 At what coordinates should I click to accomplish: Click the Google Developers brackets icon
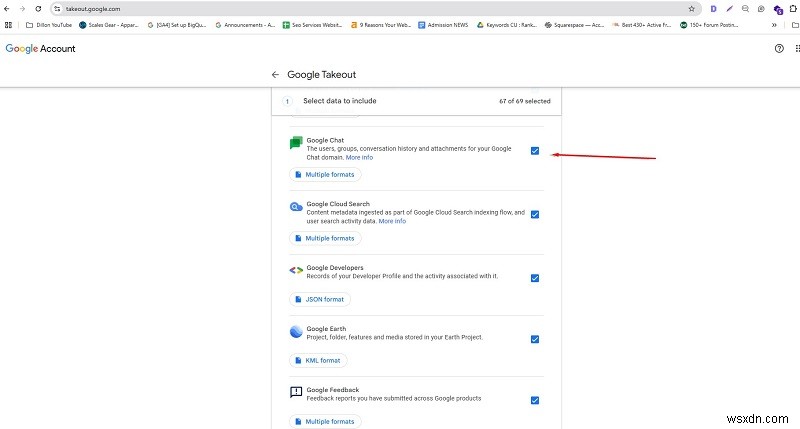[x=296, y=270]
